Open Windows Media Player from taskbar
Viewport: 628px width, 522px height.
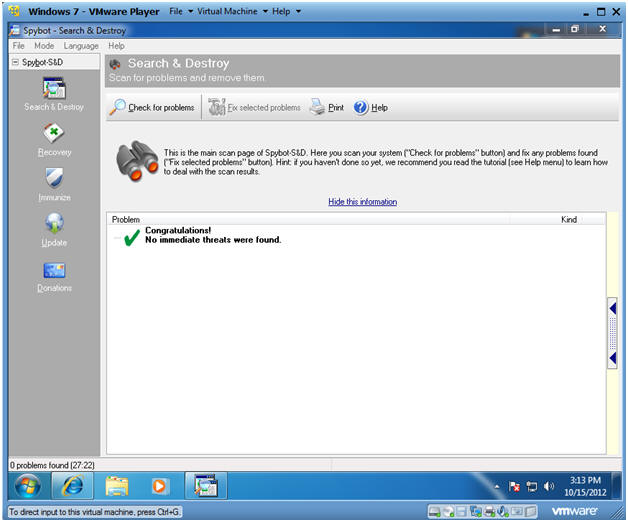[159, 486]
